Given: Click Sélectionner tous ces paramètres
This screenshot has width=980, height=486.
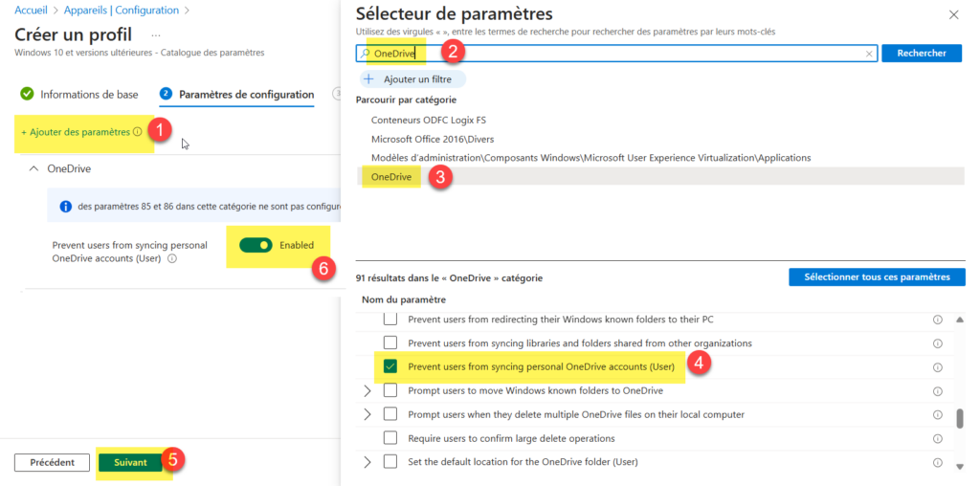Looking at the screenshot, I should pyautogui.click(x=877, y=277).
